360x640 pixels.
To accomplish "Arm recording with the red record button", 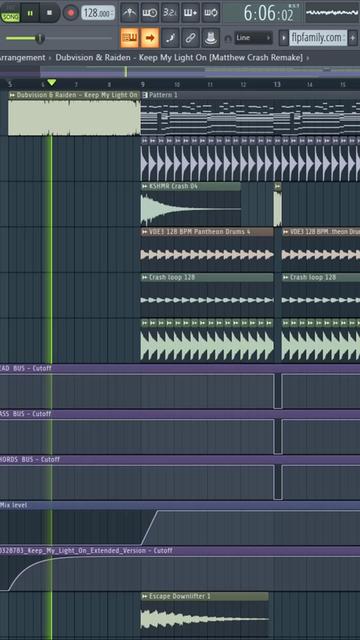I will (x=71, y=13).
